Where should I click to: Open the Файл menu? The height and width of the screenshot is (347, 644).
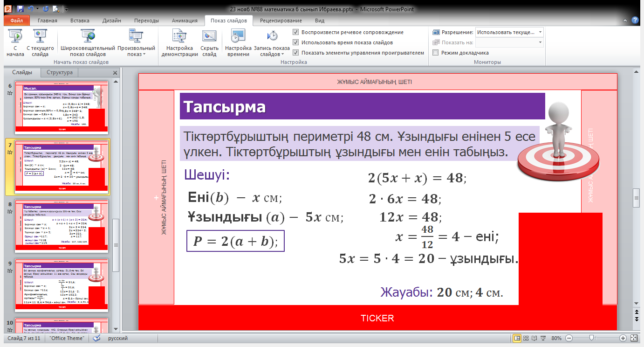pos(17,21)
